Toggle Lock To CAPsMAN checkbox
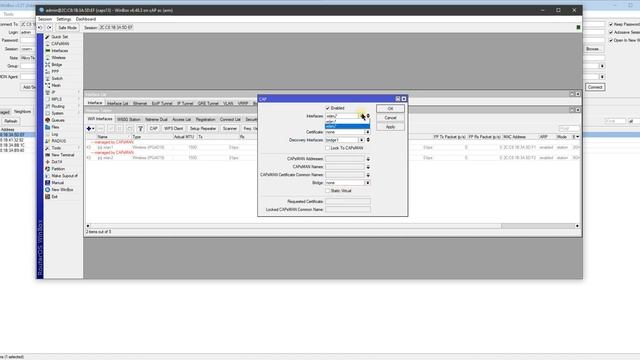 pos(328,148)
